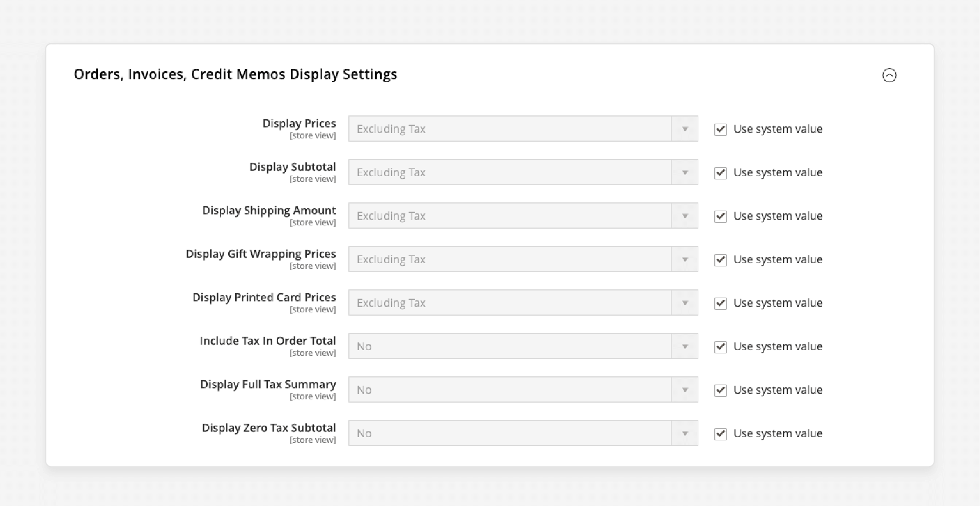Uncheck Use system value for Printed Card Prices
This screenshot has height=506, width=980.
click(x=720, y=303)
